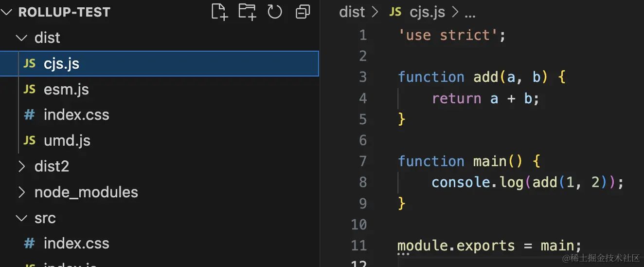The width and height of the screenshot is (644, 267).
Task: Click the JS icon in the breadcrumb
Action: point(395,12)
